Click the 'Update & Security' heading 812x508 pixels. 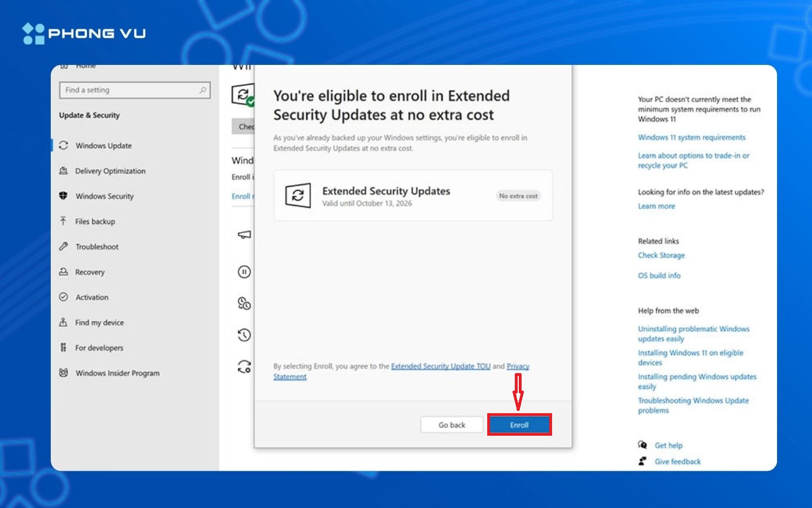[x=90, y=115]
